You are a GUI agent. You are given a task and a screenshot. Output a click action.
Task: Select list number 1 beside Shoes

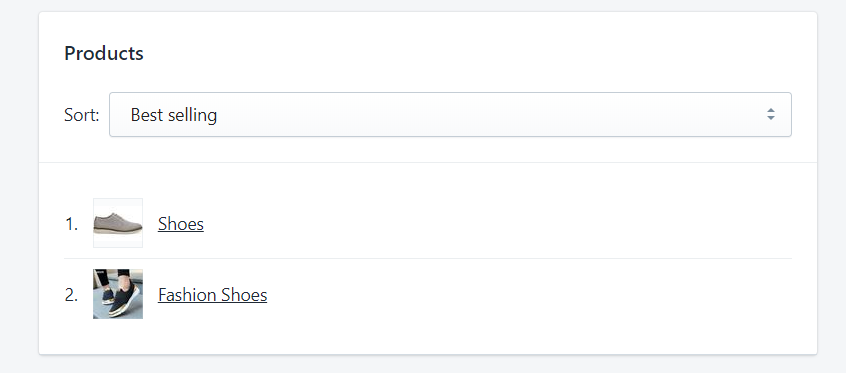tap(71, 224)
